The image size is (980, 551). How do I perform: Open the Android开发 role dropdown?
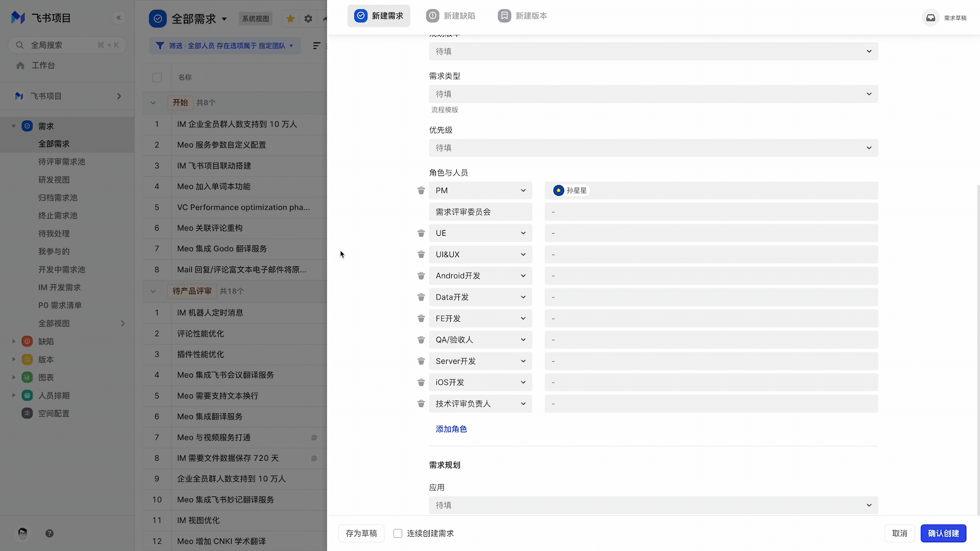(480, 276)
